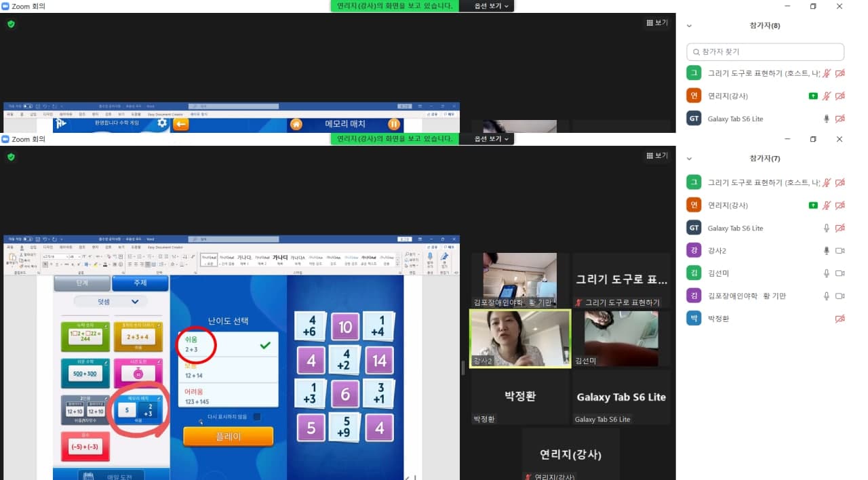
Task: Click the 난이도 선택 heading text
Action: pos(229,321)
